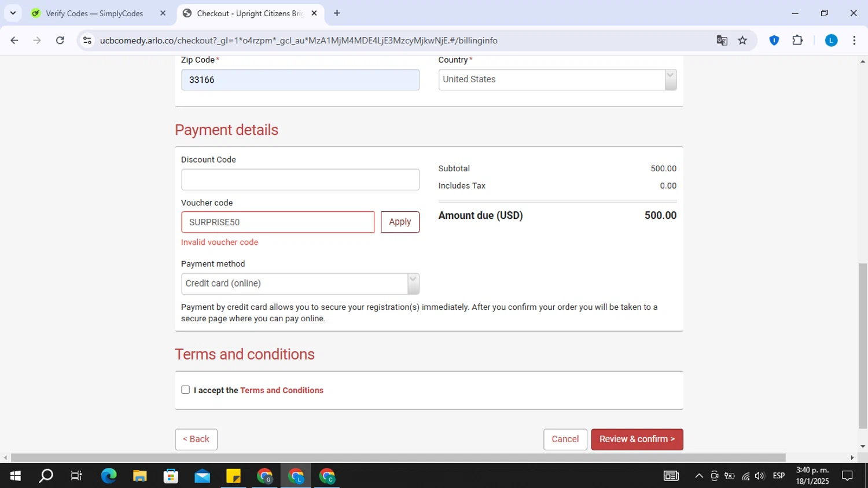Click Review & confirm
The image size is (868, 488).
pyautogui.click(x=637, y=439)
